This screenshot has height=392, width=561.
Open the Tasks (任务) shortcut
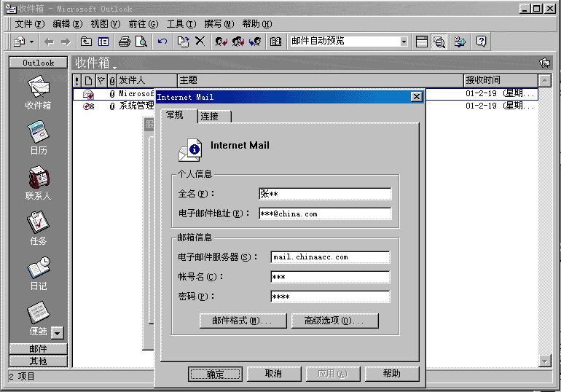39,228
